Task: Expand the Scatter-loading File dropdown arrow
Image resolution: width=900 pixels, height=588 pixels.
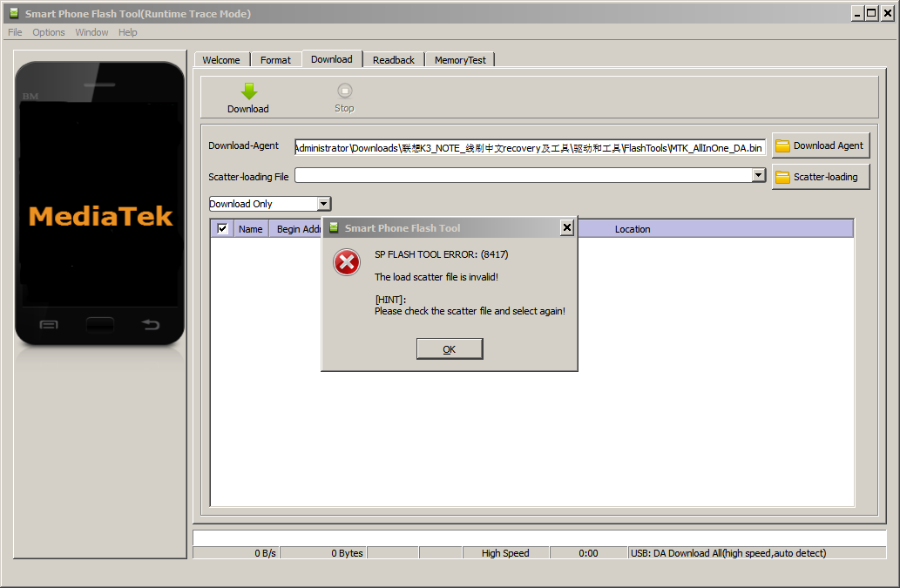Action: pyautogui.click(x=758, y=175)
